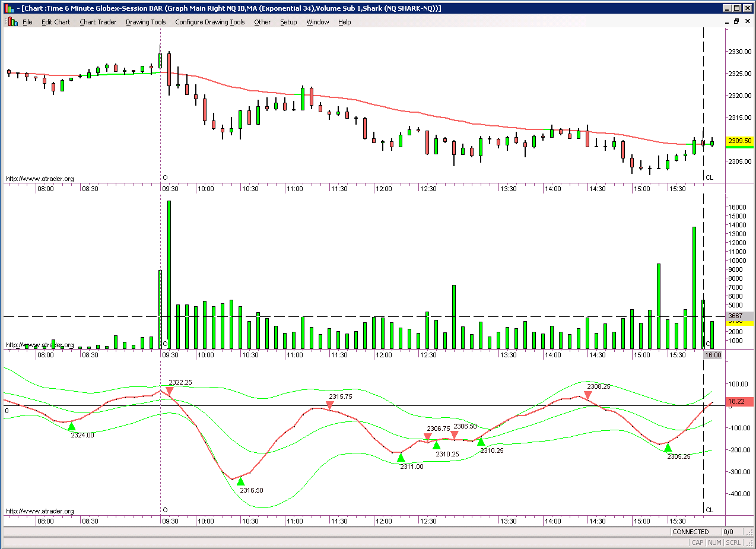Open the Help menu
Image resolution: width=756 pixels, height=549 pixels.
click(345, 22)
